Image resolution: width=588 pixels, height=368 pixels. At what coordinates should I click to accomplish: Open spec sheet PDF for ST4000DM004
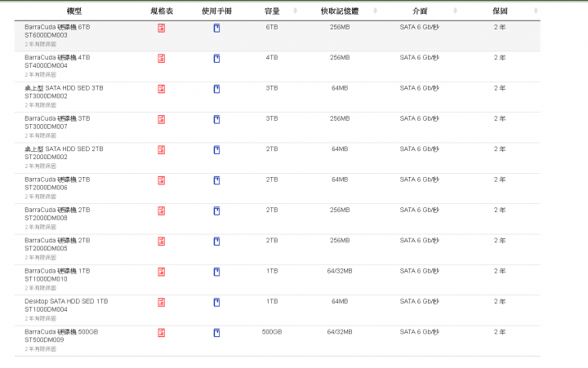[161, 59]
